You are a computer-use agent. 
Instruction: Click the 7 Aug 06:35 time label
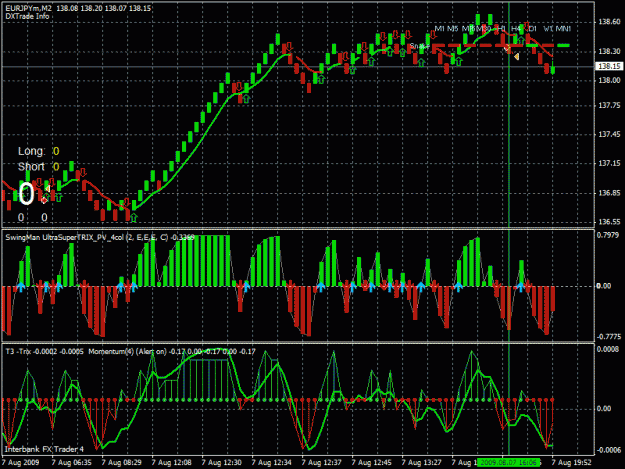72,463
